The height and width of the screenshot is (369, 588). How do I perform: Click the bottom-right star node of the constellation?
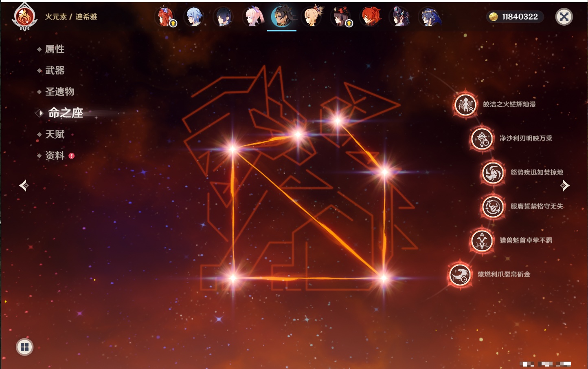(384, 278)
